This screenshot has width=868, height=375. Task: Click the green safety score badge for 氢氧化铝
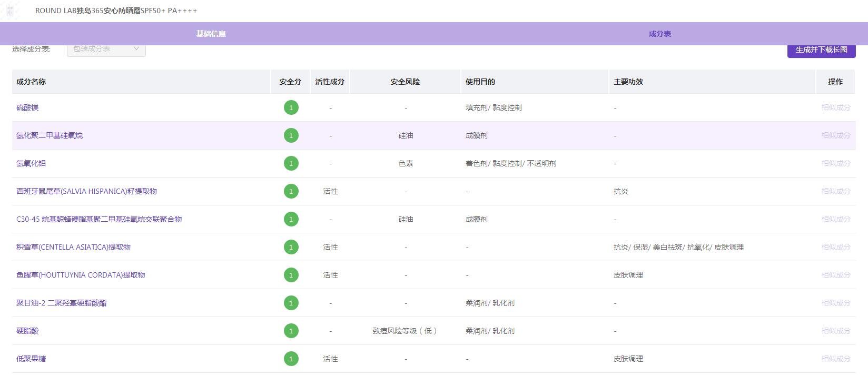(x=291, y=163)
